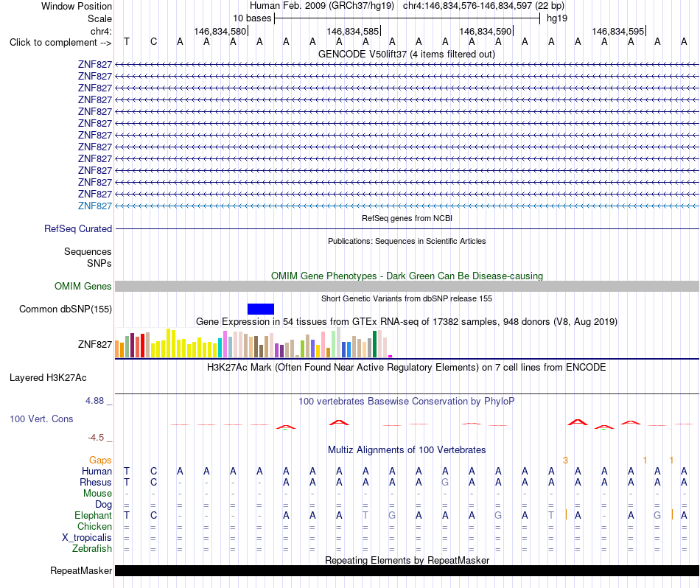Click the orange gap number 3 marker
This screenshot has height=588, width=700.
[x=565, y=461]
